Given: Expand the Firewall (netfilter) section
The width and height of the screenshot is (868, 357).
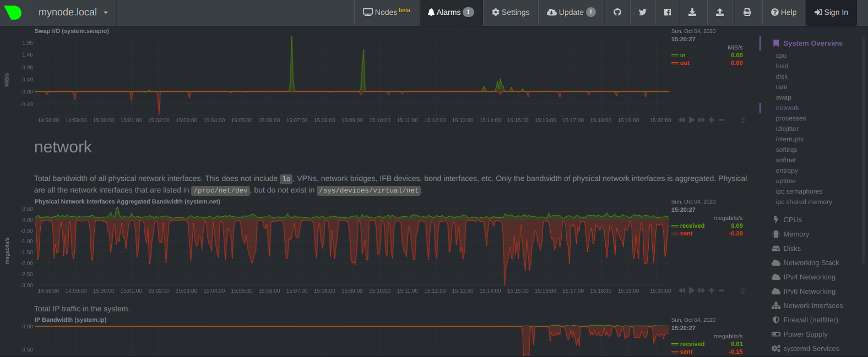Looking at the screenshot, I should click(805, 320).
